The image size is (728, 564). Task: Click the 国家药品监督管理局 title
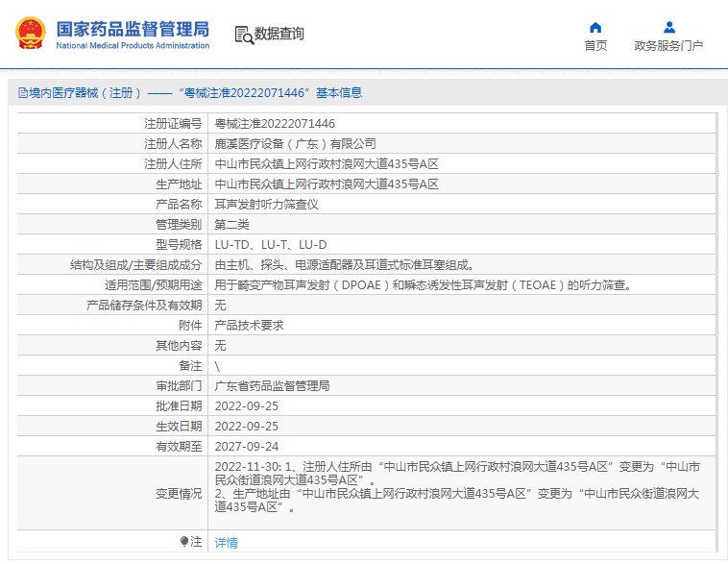coord(133,29)
